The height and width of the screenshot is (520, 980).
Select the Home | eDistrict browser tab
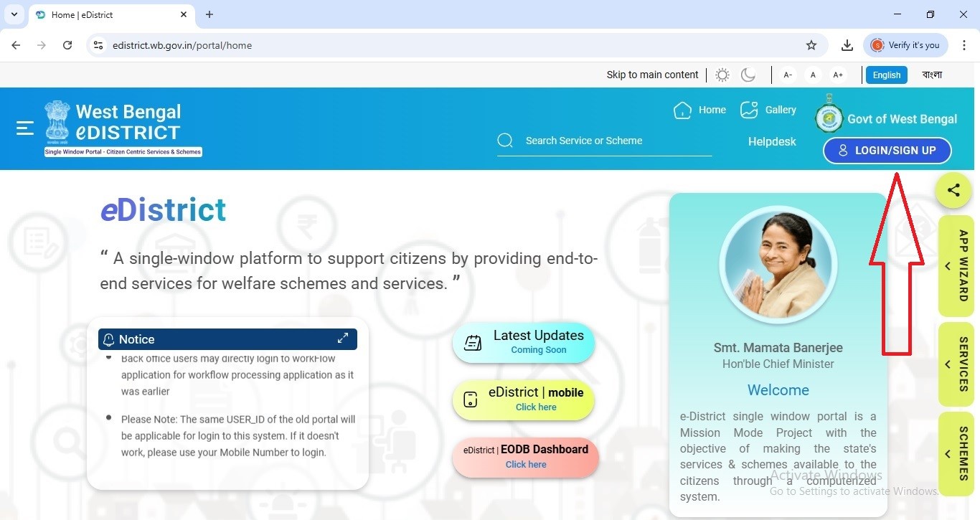[111, 14]
